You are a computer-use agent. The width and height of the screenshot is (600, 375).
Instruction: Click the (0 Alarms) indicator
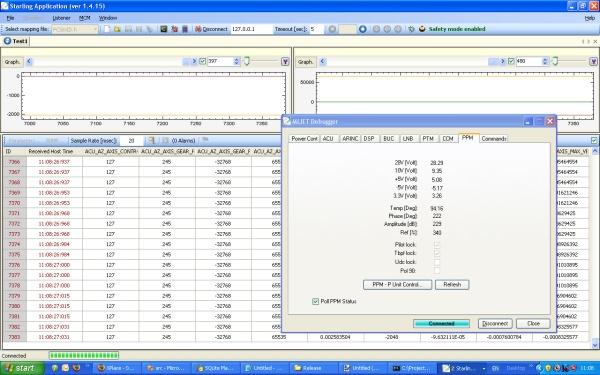[183, 141]
